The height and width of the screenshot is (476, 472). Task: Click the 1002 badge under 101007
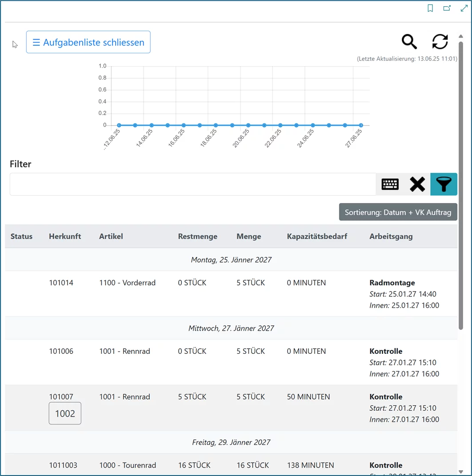coord(65,413)
